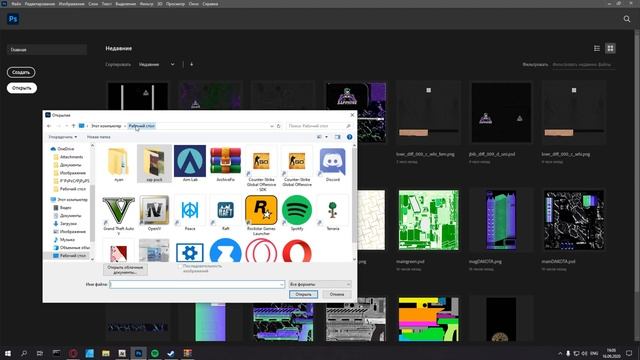Select the Grand Theft Auto V shortcut

click(118, 213)
